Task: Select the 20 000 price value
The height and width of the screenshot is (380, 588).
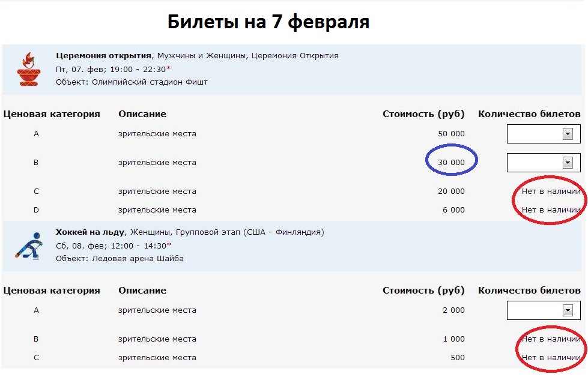Action: 451,192
